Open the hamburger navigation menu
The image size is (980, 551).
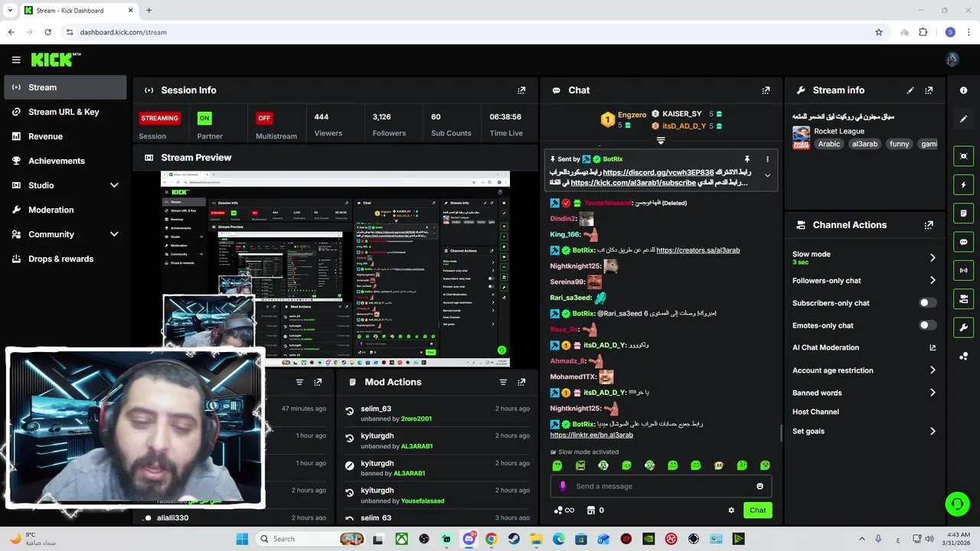coord(16,60)
